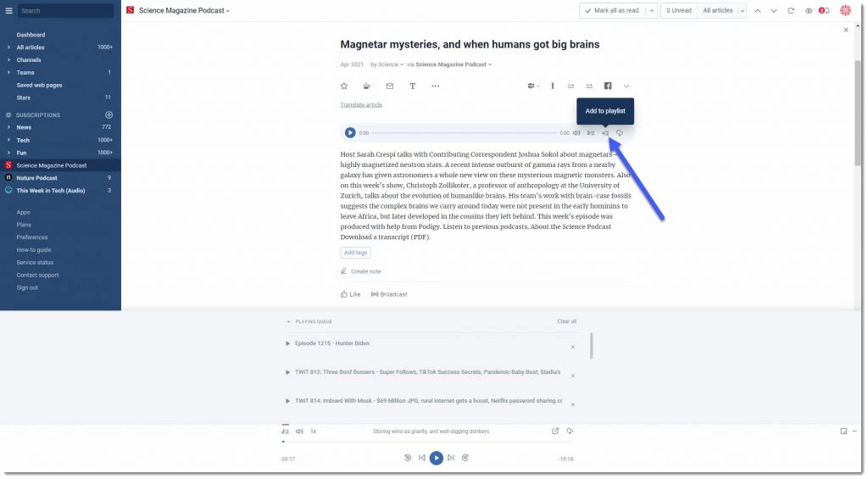Image resolution: width=868 pixels, height=479 pixels.
Task: Collapse the Playing Queue section
Action: (x=288, y=321)
